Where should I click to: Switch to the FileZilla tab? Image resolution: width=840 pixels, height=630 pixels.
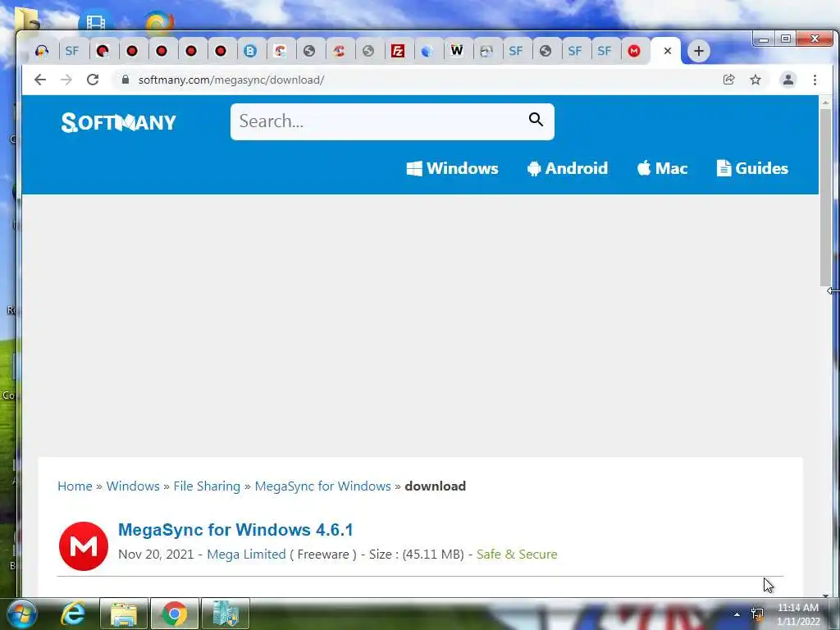pos(398,51)
